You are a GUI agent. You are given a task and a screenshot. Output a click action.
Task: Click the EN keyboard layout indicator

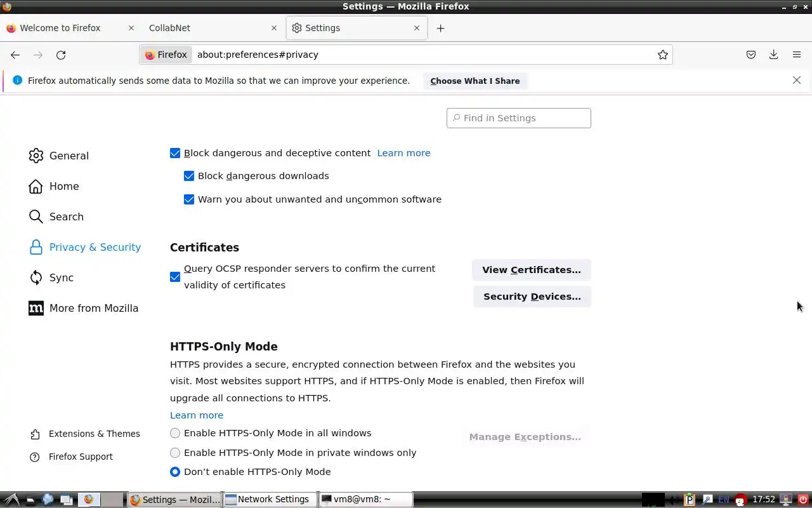(x=723, y=500)
